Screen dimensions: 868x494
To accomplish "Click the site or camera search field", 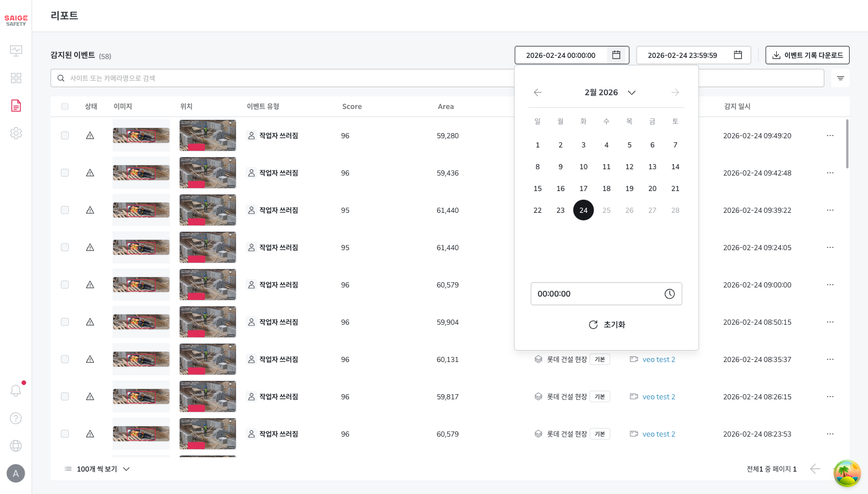I will [437, 78].
